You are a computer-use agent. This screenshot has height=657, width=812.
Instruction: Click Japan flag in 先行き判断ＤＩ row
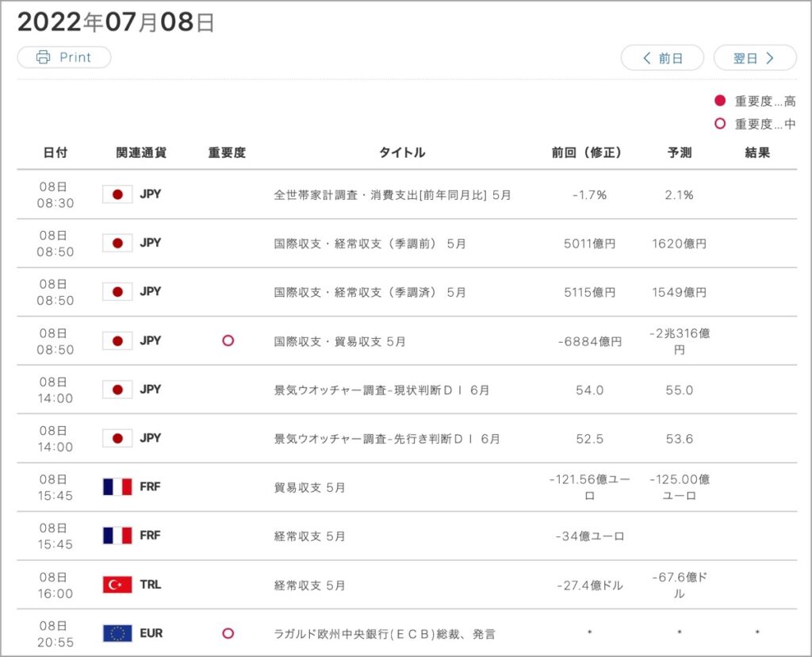pos(117,438)
